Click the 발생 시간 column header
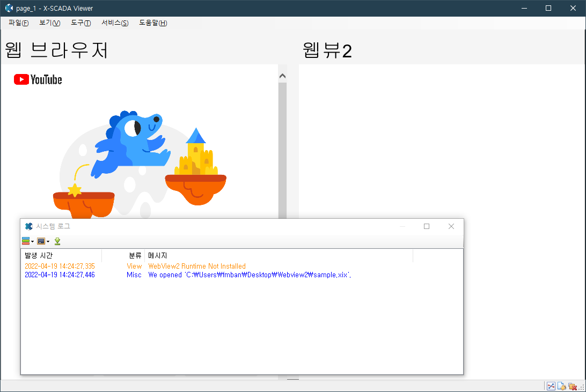Viewport: 586px width, 392px height. tap(61, 256)
